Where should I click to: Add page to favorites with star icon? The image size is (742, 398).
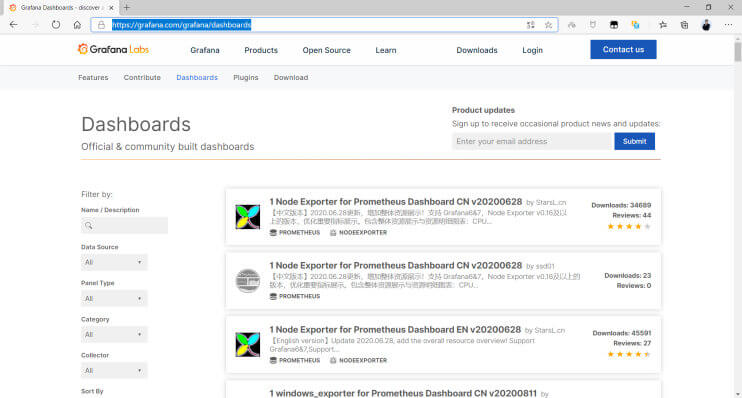(x=548, y=25)
